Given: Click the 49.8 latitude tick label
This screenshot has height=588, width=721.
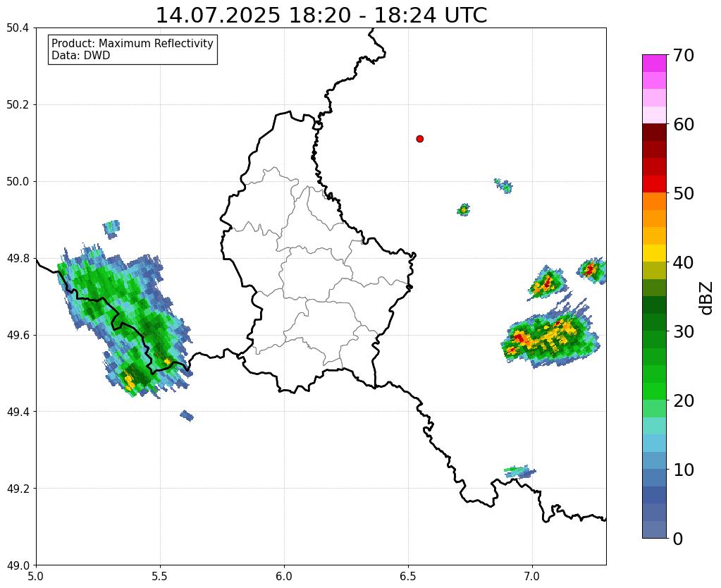Looking at the screenshot, I should click(x=18, y=259).
